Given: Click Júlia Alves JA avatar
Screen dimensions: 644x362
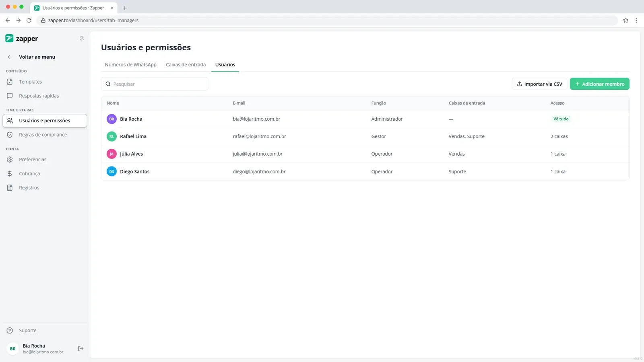Looking at the screenshot, I should [111, 154].
